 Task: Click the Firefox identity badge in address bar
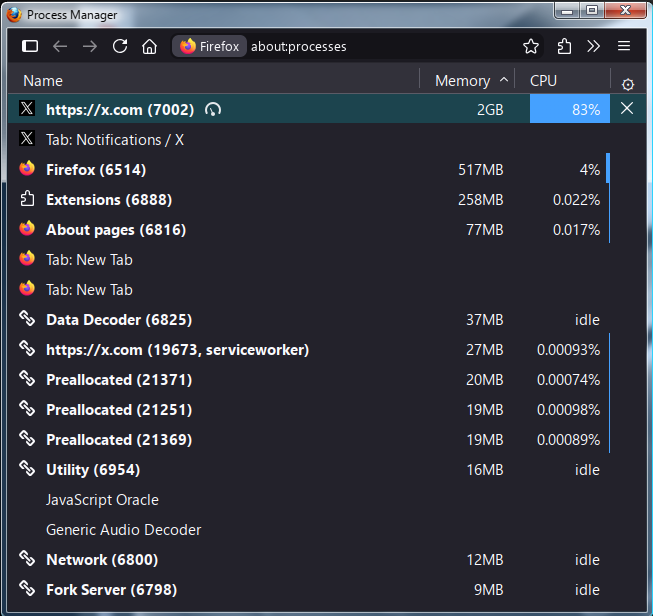pyautogui.click(x=209, y=46)
